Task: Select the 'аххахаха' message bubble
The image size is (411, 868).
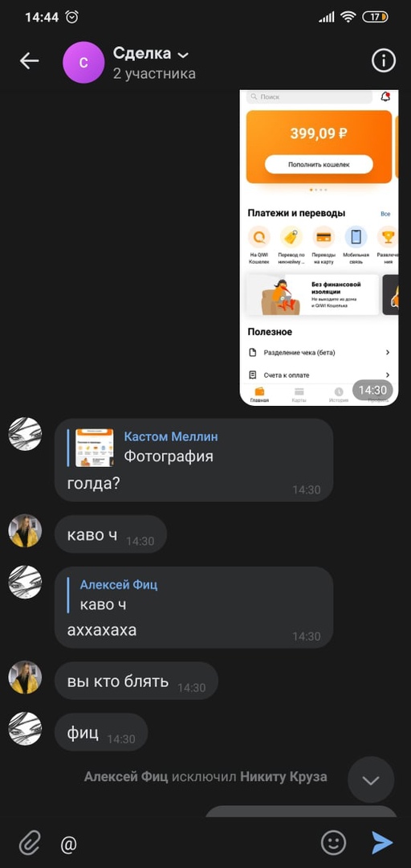Action: (193, 608)
